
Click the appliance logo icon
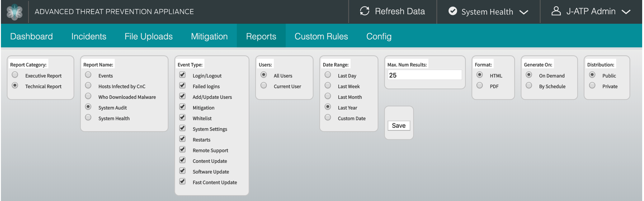click(x=14, y=12)
